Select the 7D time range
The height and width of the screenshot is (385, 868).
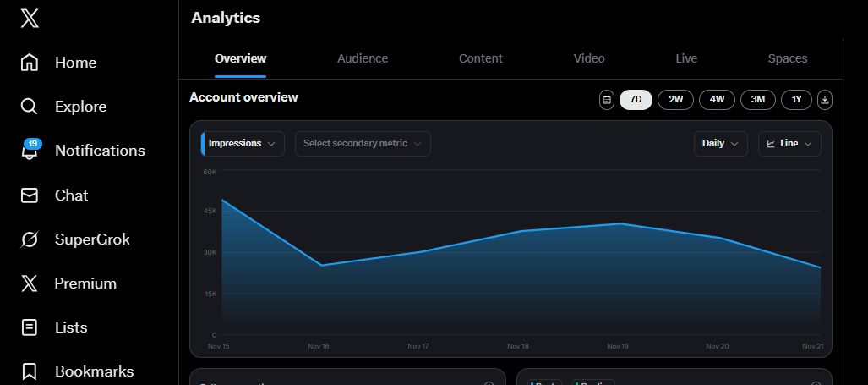click(636, 100)
